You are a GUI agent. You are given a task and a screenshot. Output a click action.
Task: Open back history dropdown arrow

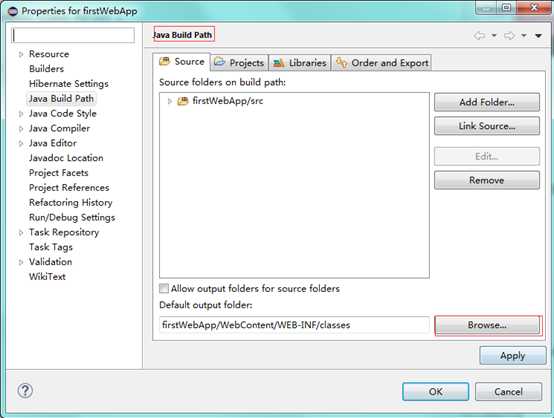click(x=494, y=35)
